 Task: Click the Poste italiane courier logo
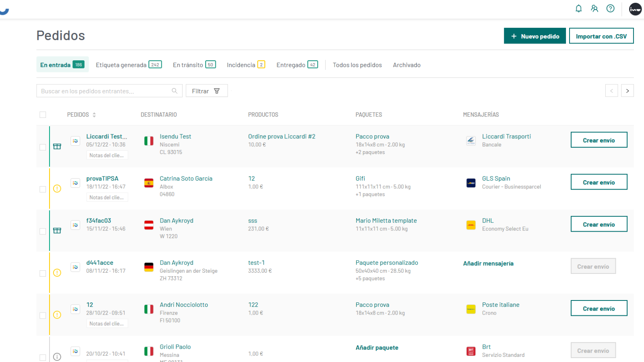471,309
